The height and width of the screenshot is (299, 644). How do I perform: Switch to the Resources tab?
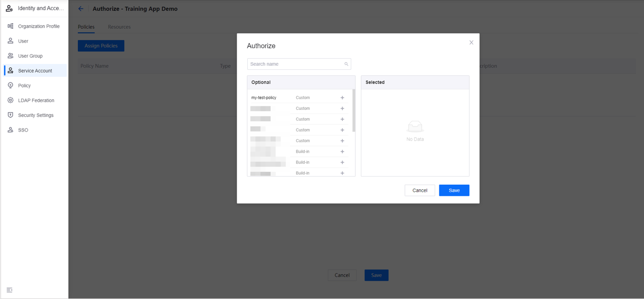pyautogui.click(x=119, y=27)
